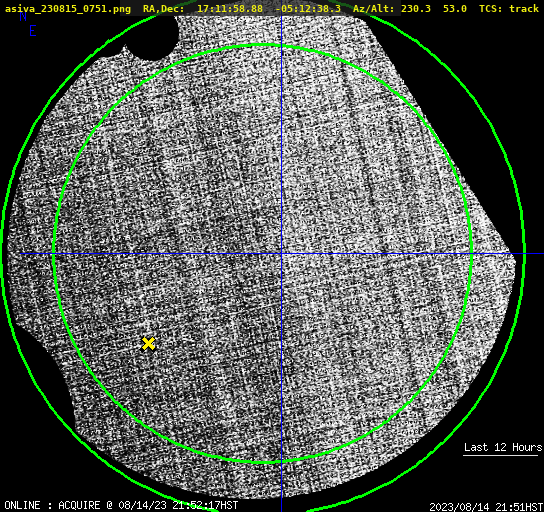Click the blue E east indicator
This screenshot has height=512, width=544.
pos(33,31)
